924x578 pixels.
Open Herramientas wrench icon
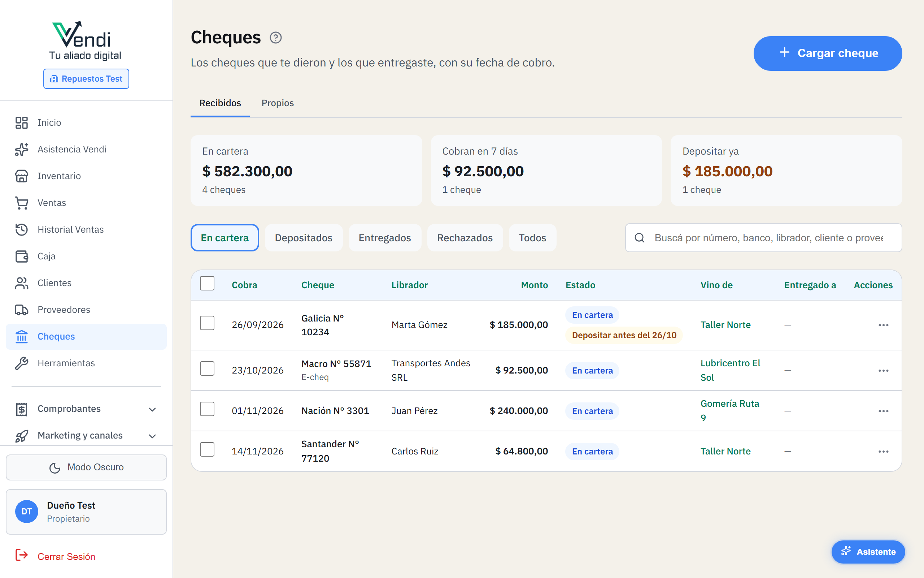(x=22, y=363)
